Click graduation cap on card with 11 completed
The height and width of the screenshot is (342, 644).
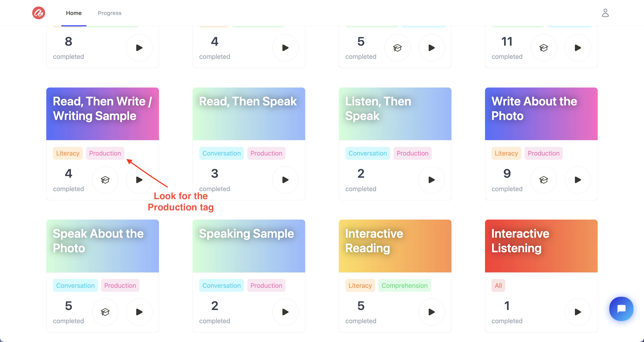click(544, 47)
